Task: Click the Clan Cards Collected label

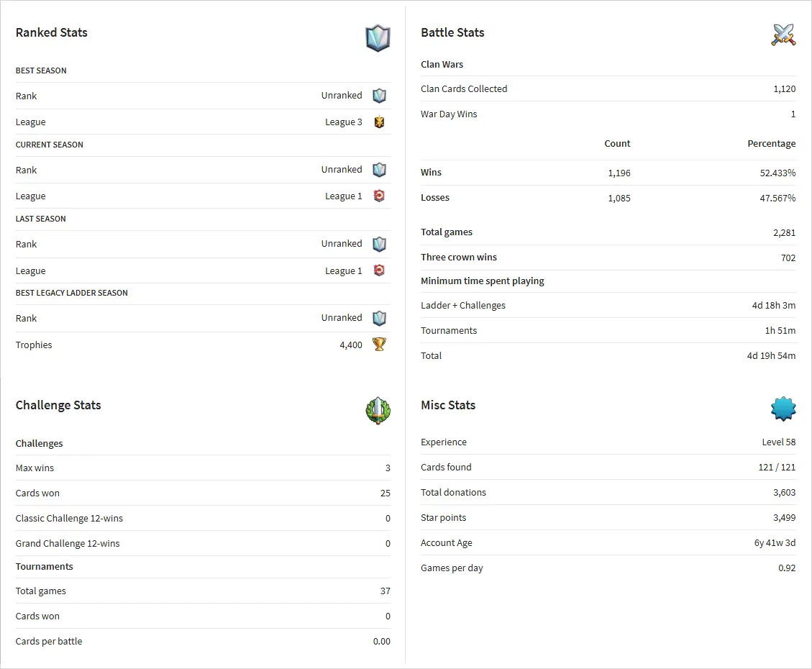Action: (x=464, y=88)
